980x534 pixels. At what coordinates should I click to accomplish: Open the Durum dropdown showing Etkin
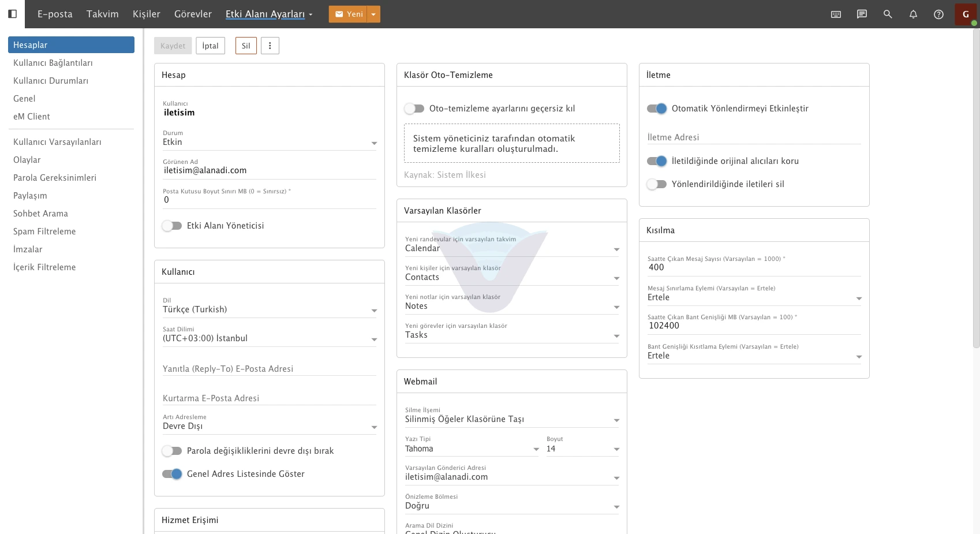click(270, 142)
